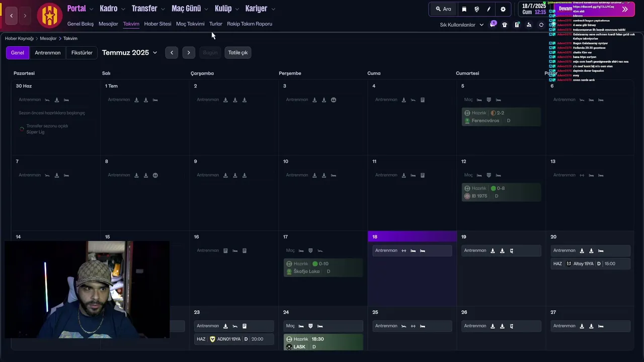Open the Škofja Loka 0-10 friendly result
The width and height of the screenshot is (644, 362).
[x=323, y=267]
